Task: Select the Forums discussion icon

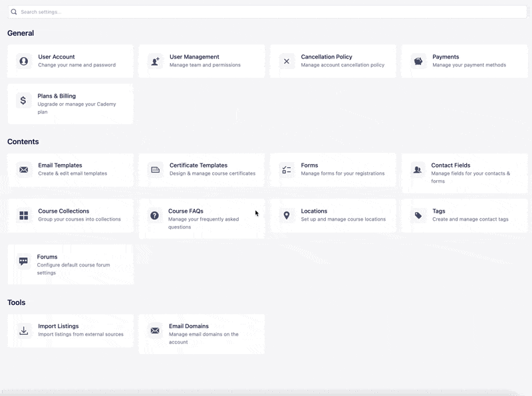Action: coord(24,260)
